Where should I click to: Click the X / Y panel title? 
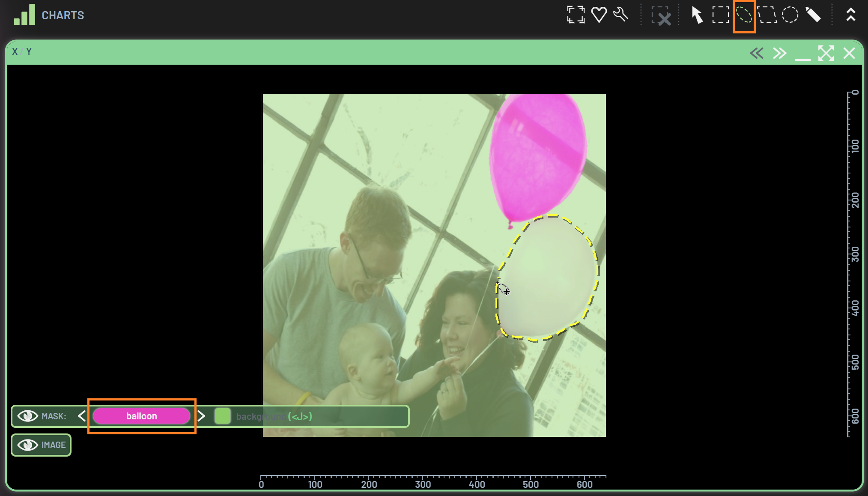point(21,52)
